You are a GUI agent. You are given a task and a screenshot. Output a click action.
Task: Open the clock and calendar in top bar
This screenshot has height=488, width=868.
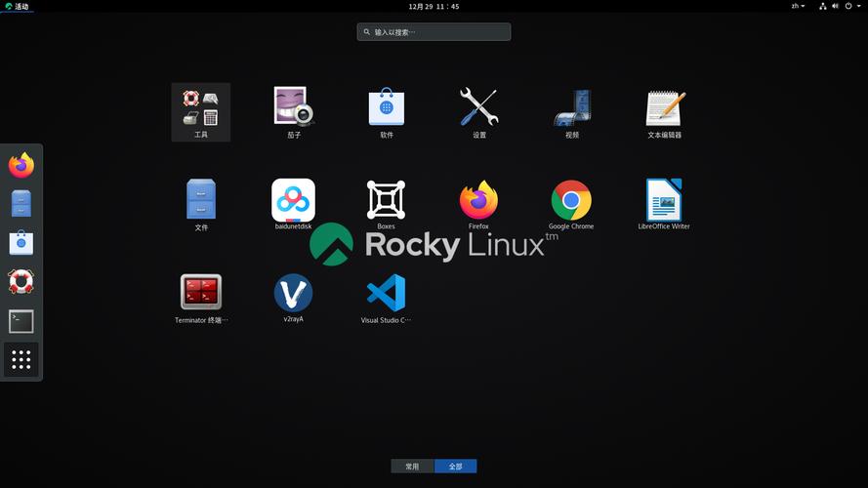434,6
